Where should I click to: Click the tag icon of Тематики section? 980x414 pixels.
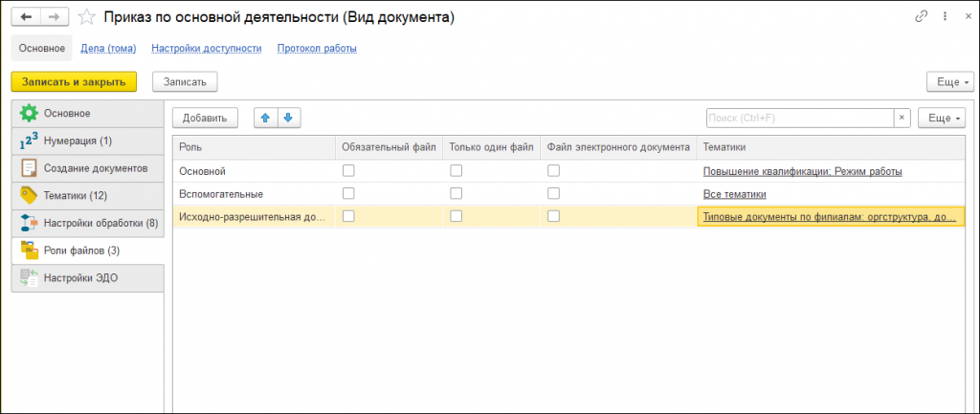(x=28, y=195)
